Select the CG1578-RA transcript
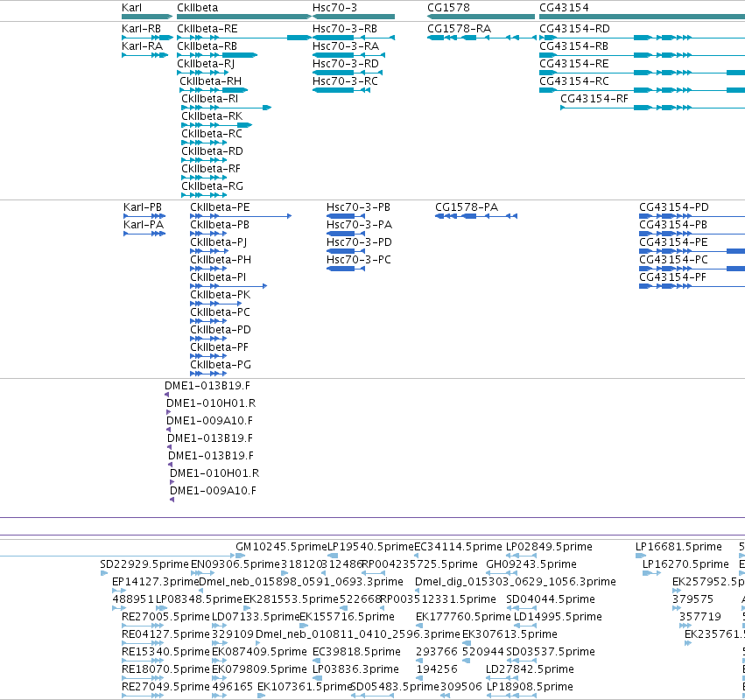Viewport: 745px width, 700px height. coord(459,29)
